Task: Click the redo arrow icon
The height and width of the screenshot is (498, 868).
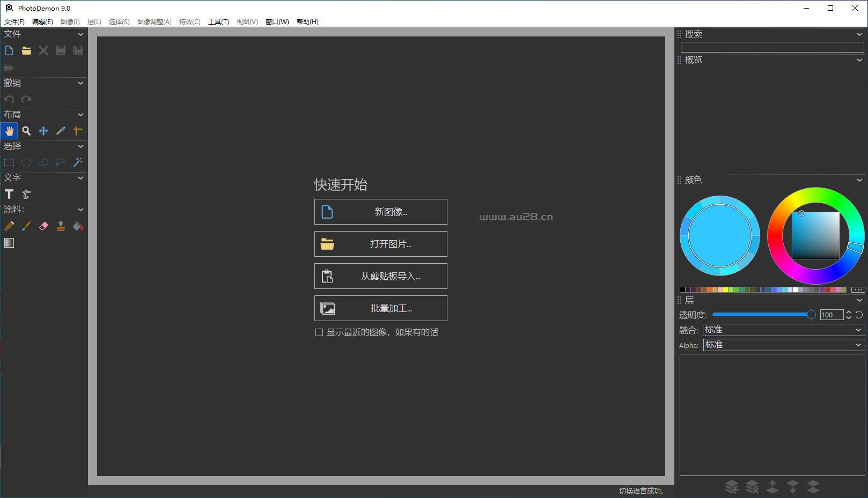Action: 26,99
